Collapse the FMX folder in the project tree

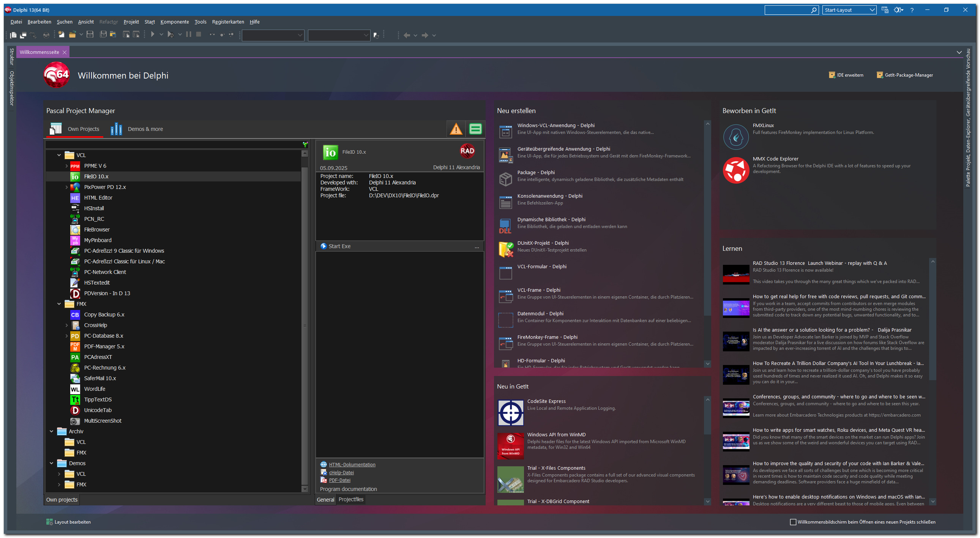tap(59, 304)
